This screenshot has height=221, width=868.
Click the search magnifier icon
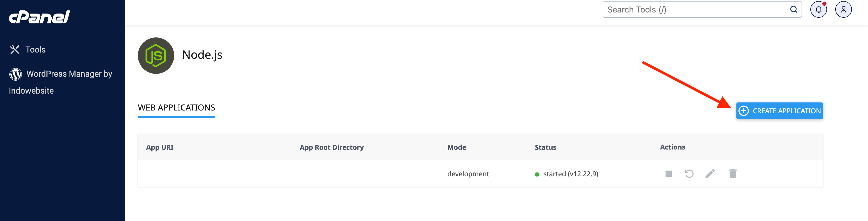pyautogui.click(x=794, y=9)
